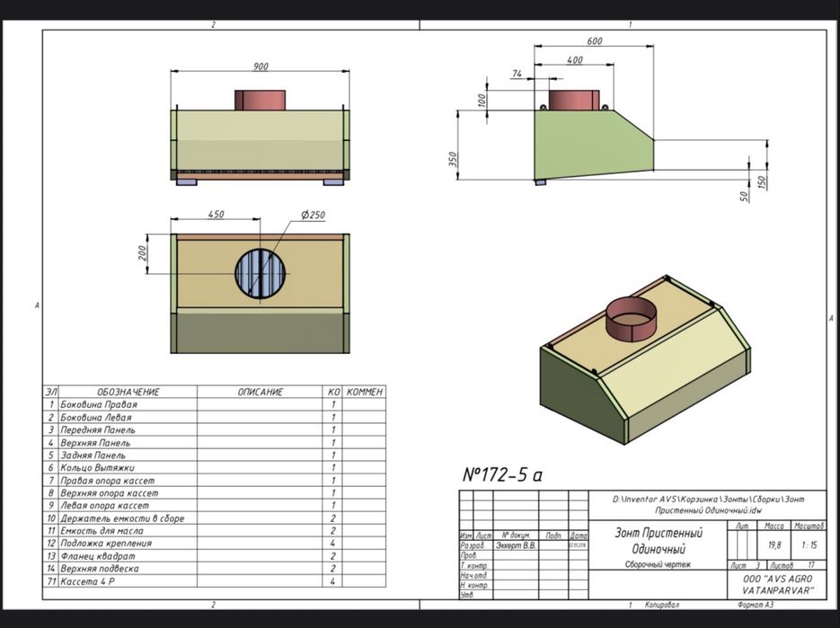Click the 600 dimension on side view
The image size is (840, 628).
click(x=594, y=41)
